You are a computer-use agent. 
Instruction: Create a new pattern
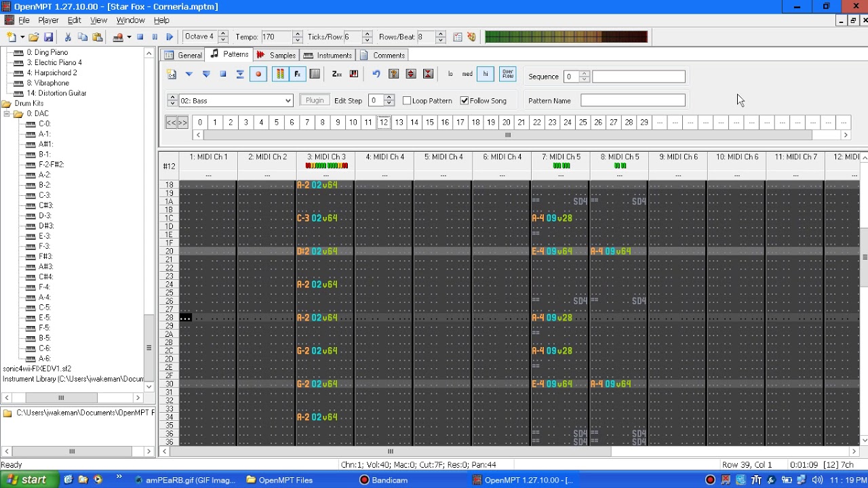click(172, 74)
